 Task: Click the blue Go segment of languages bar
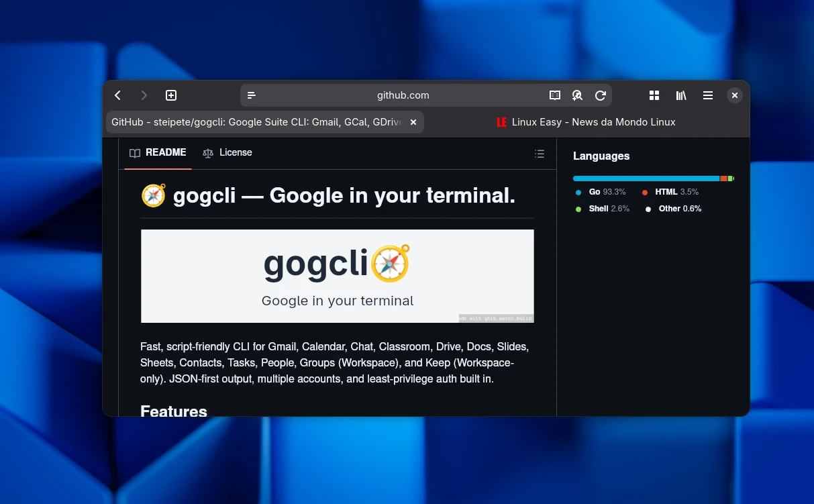pyautogui.click(x=646, y=179)
